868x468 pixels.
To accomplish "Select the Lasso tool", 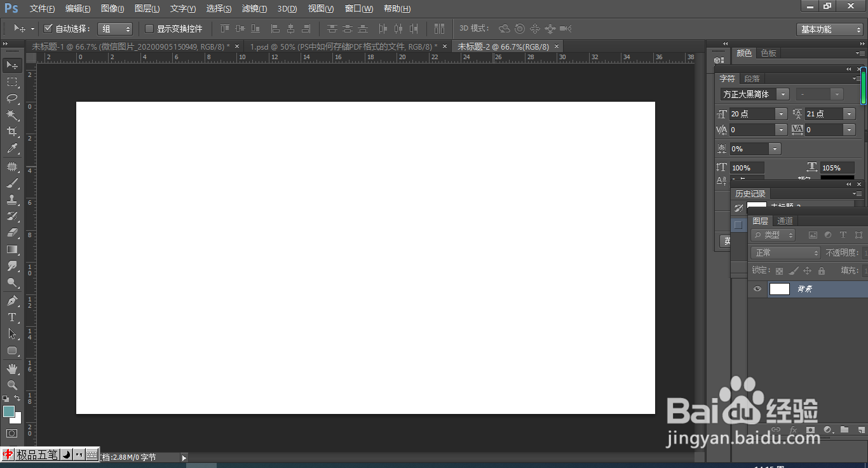I will pyautogui.click(x=12, y=98).
